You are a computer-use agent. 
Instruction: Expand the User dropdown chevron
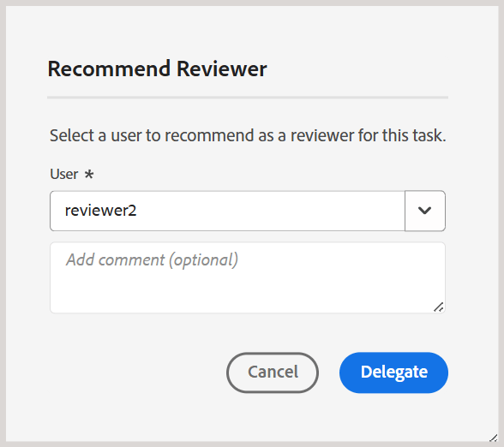pos(425,211)
